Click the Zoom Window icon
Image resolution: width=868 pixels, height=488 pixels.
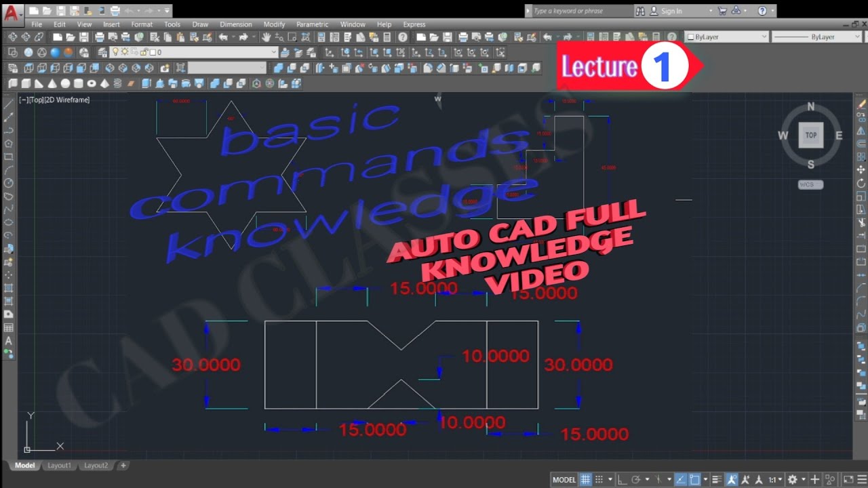tap(292, 37)
